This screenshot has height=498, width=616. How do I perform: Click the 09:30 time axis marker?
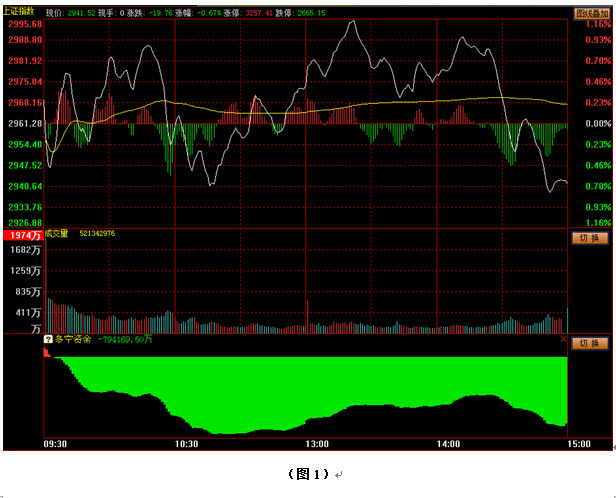(55, 444)
